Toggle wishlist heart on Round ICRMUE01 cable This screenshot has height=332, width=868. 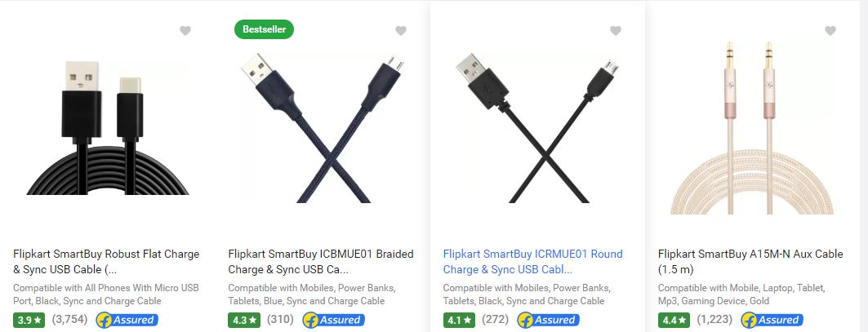coord(616,31)
